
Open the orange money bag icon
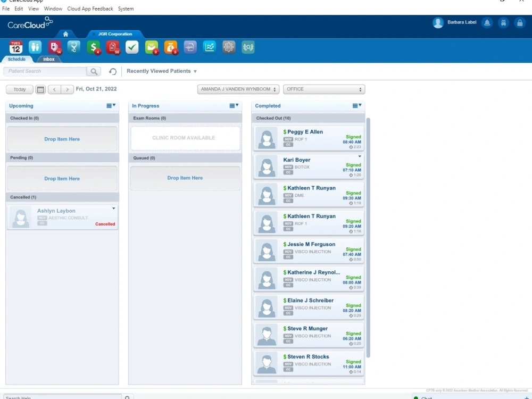click(171, 47)
